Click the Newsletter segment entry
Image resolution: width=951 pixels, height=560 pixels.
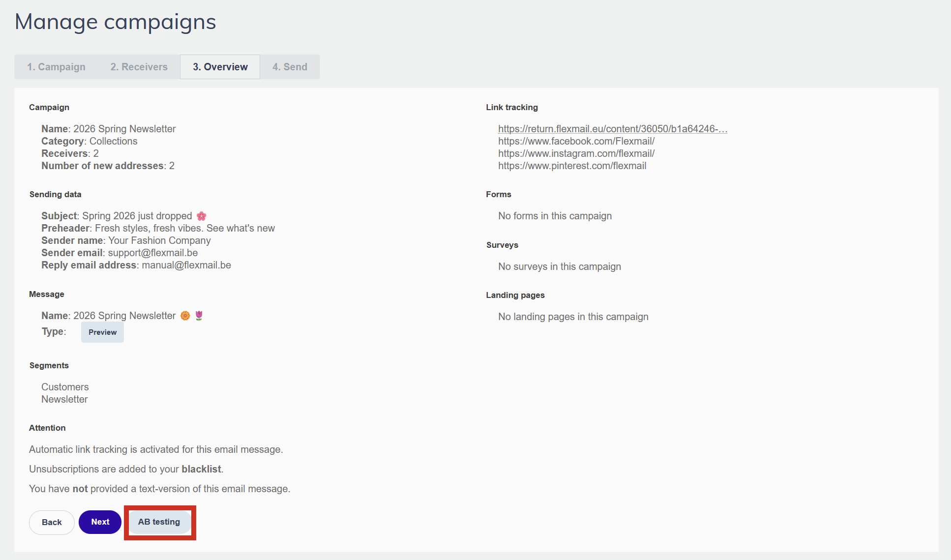64,399
